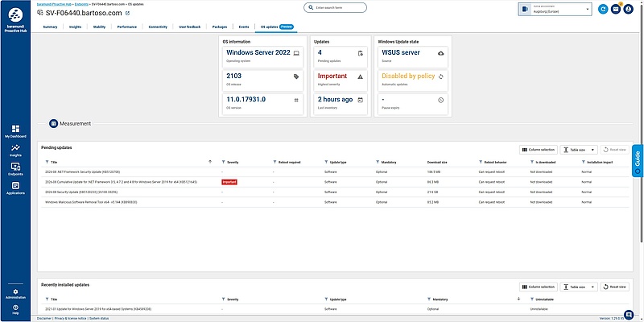Viewport: 644px width, 322px height.
Task: Filter pending updates by Title
Action: (x=47, y=163)
